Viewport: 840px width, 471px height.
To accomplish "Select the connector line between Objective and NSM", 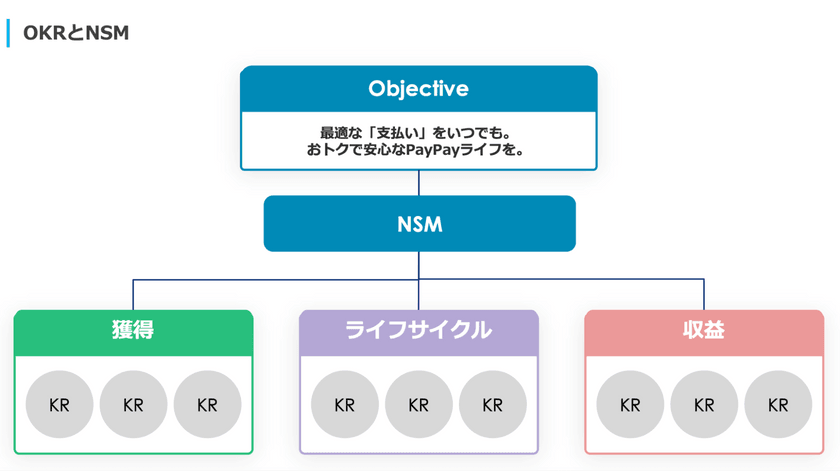I will [419, 182].
